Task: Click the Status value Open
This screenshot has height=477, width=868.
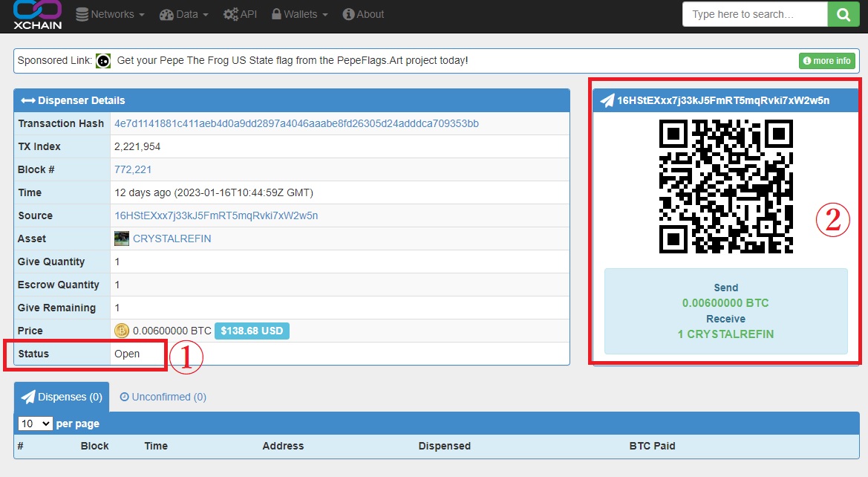Action: click(127, 354)
